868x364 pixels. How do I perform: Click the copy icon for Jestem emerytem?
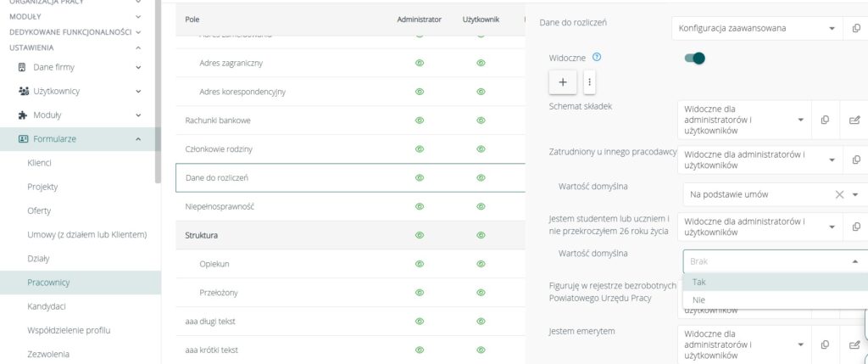click(x=825, y=344)
